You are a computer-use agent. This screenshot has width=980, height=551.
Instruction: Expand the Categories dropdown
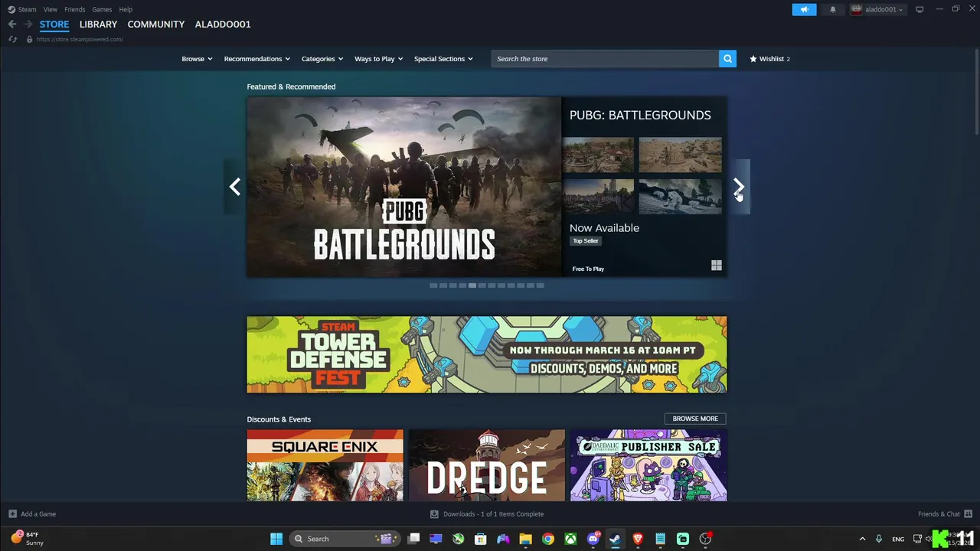click(x=322, y=59)
